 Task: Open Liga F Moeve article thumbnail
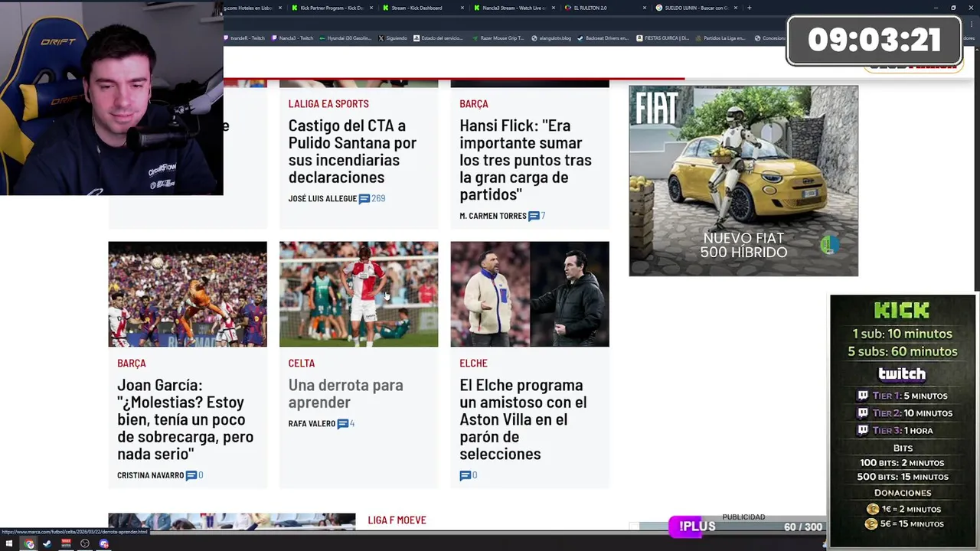pos(231,522)
